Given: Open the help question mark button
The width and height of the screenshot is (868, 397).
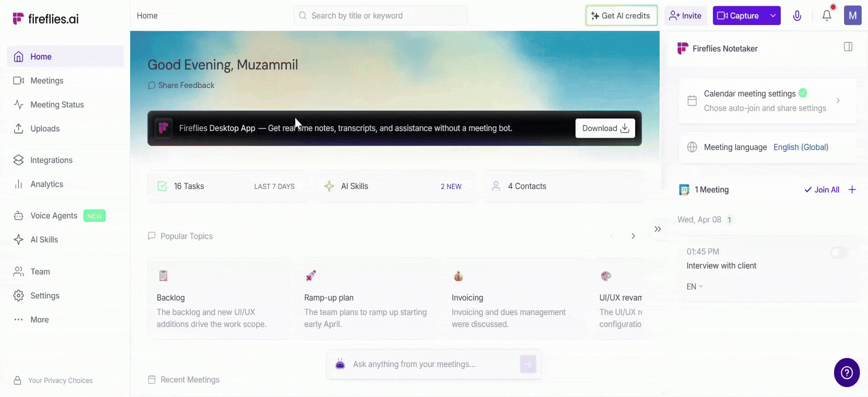Looking at the screenshot, I should click(x=847, y=373).
